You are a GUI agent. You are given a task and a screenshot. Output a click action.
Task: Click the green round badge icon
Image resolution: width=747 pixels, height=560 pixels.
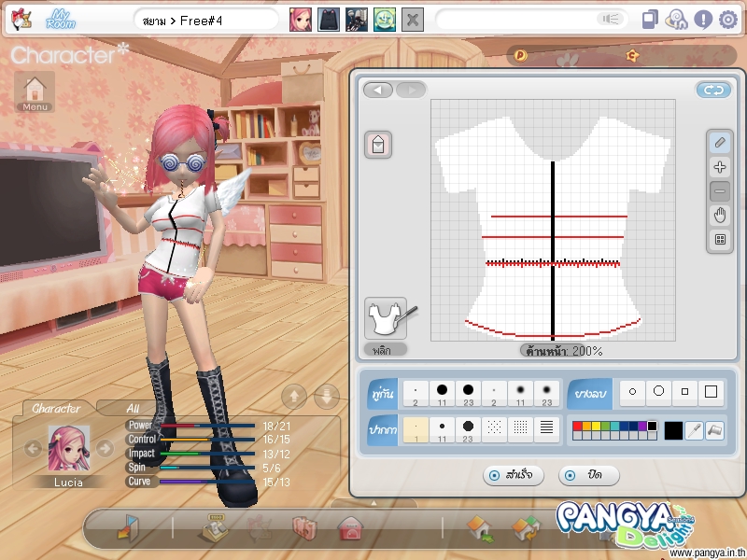(x=385, y=20)
